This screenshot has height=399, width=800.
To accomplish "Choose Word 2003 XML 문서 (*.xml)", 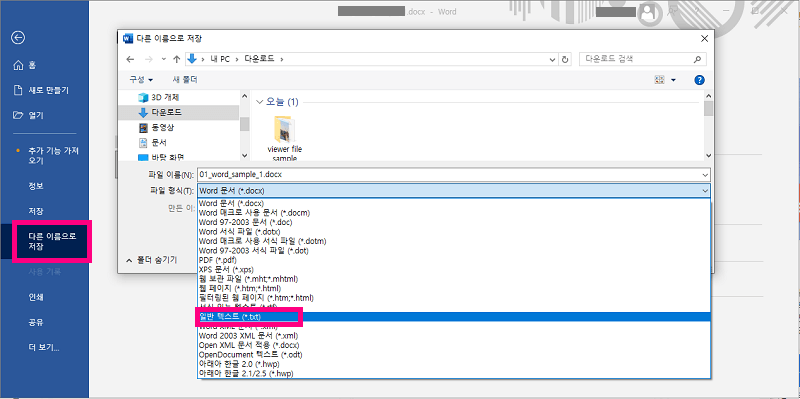I will pos(454,336).
